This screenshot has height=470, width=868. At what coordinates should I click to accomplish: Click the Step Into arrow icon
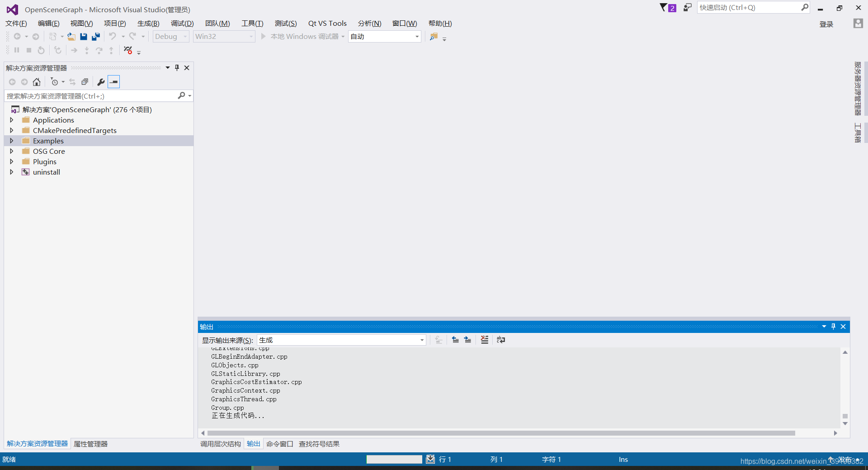coord(87,50)
